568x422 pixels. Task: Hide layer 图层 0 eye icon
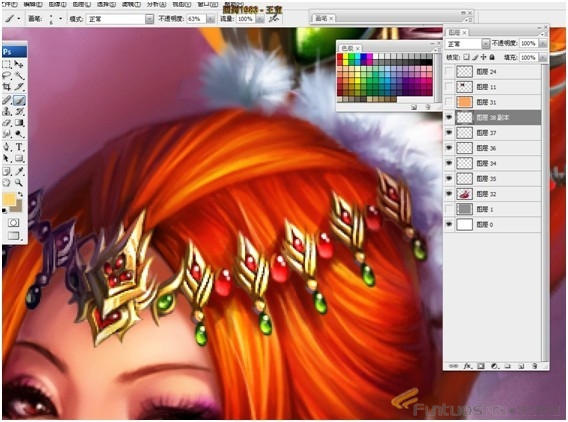point(449,225)
